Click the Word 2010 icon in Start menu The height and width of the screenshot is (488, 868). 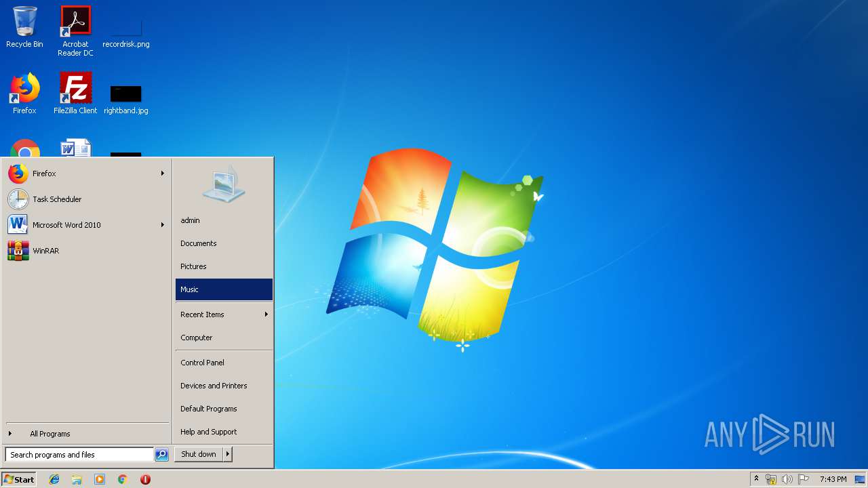click(x=18, y=225)
